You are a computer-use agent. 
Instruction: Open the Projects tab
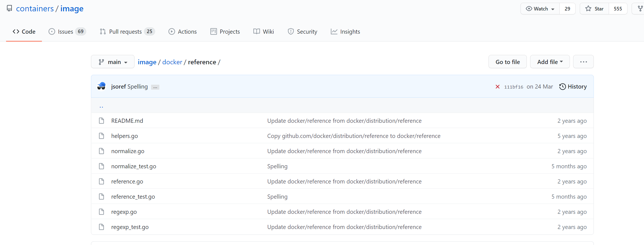[225, 31]
